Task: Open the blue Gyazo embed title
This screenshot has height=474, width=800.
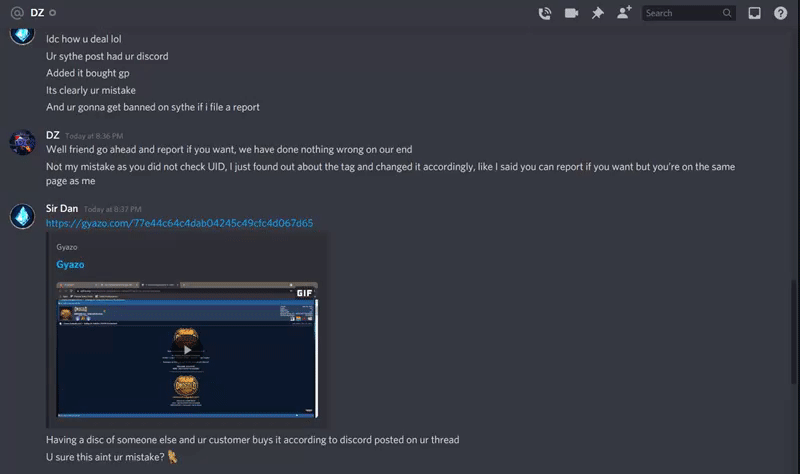Action: [70, 264]
